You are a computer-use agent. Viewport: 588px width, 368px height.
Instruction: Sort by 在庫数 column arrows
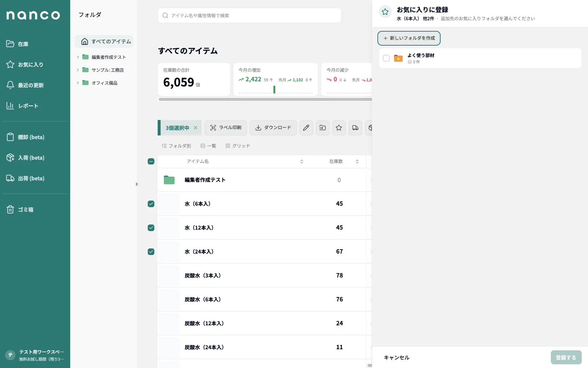click(357, 162)
